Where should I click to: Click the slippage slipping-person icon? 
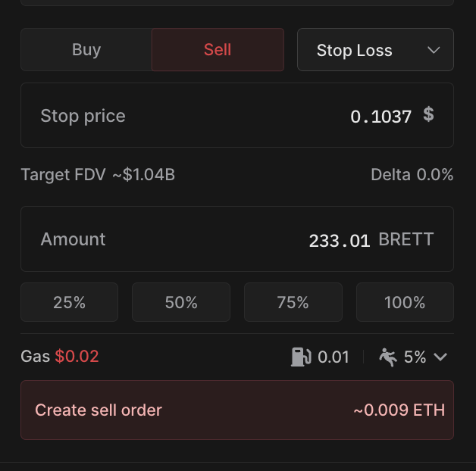pyautogui.click(x=388, y=357)
